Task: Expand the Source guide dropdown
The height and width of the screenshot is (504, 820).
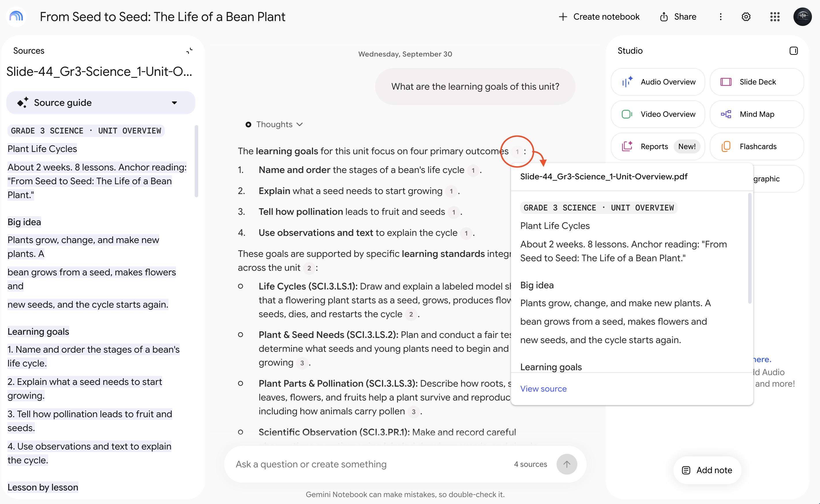Action: (101, 103)
